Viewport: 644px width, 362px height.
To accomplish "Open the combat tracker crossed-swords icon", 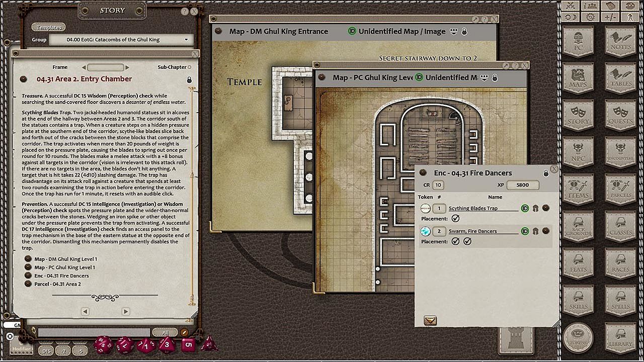I will (x=571, y=6).
